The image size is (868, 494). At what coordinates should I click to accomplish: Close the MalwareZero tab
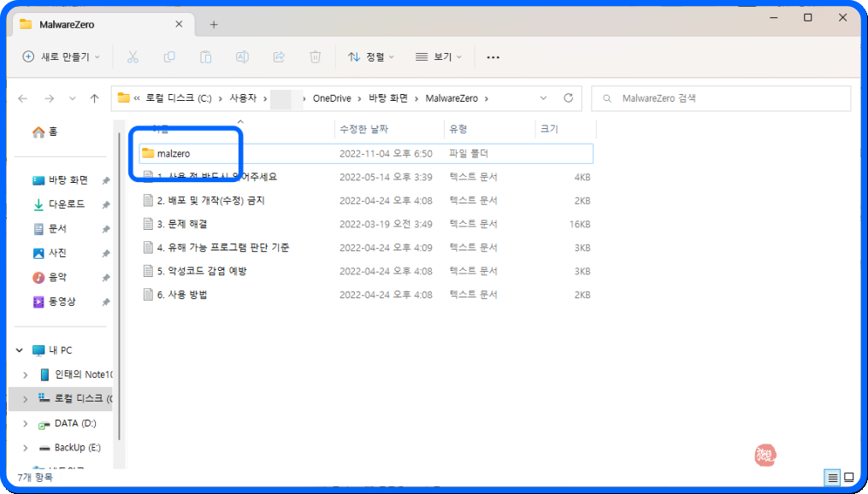(x=179, y=24)
